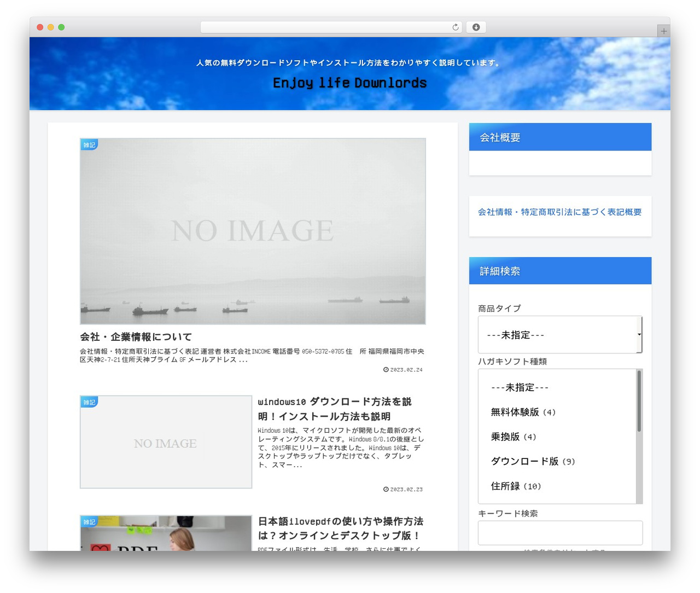Click the browser address bar

point(331,27)
